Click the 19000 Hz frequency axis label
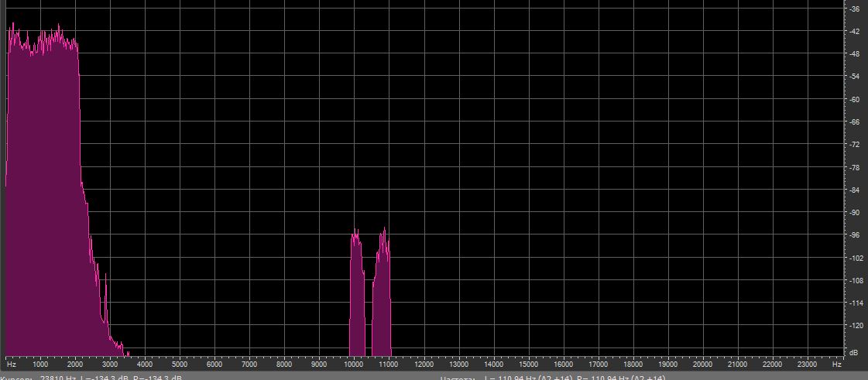Image resolution: width=868 pixels, height=380 pixels. [667, 365]
